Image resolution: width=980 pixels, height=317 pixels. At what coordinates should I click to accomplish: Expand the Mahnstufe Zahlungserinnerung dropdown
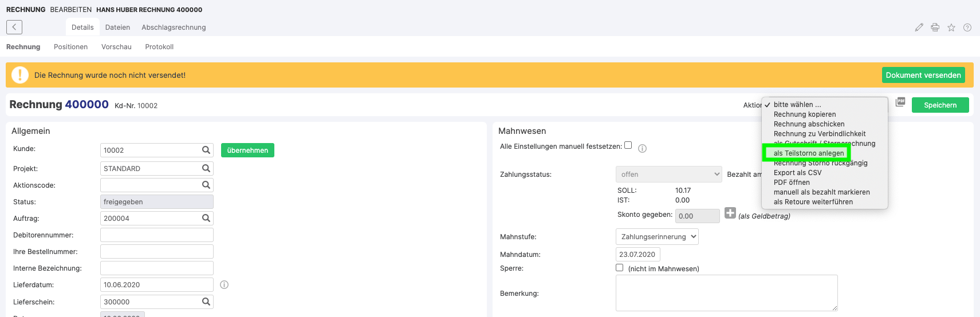point(657,237)
